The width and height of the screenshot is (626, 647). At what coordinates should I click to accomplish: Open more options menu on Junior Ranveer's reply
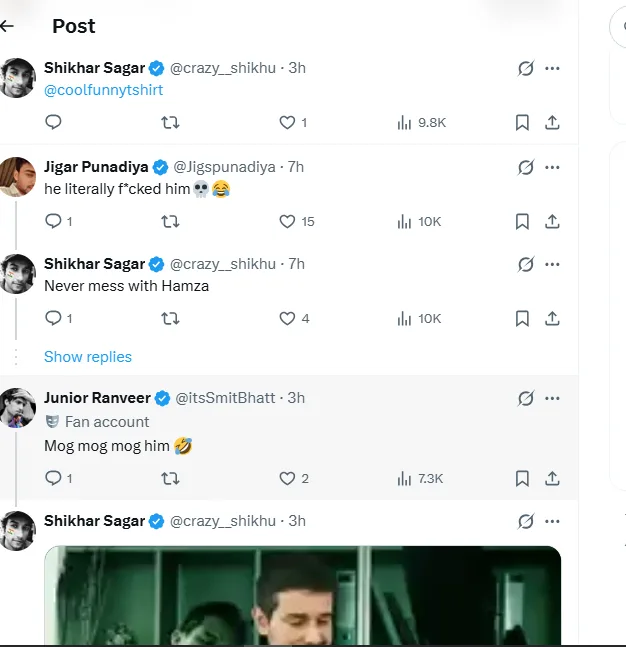click(552, 398)
